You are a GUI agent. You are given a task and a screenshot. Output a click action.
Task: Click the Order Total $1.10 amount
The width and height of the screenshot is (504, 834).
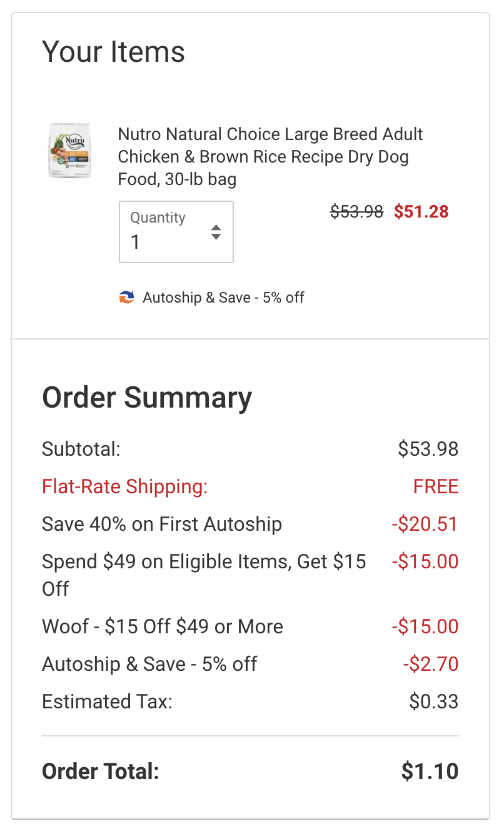tap(430, 771)
